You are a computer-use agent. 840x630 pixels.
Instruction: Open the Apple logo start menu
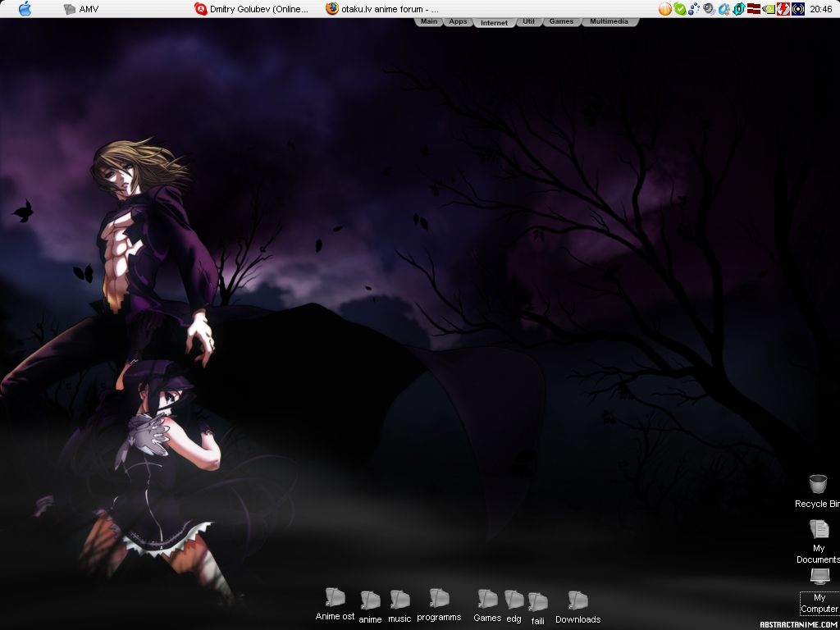[x=25, y=8]
